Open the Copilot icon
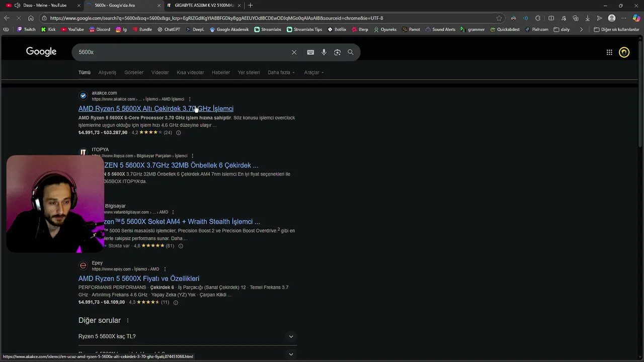644x362 pixels. tap(636, 18)
